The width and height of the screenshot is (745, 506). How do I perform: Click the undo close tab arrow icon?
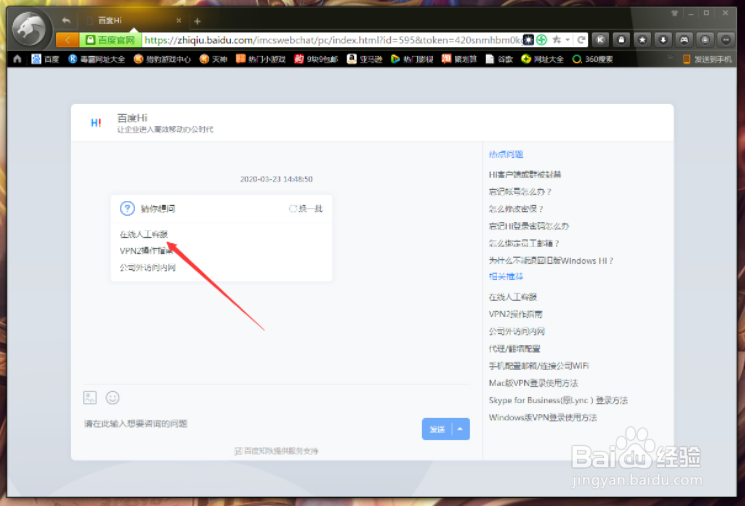tap(66, 20)
